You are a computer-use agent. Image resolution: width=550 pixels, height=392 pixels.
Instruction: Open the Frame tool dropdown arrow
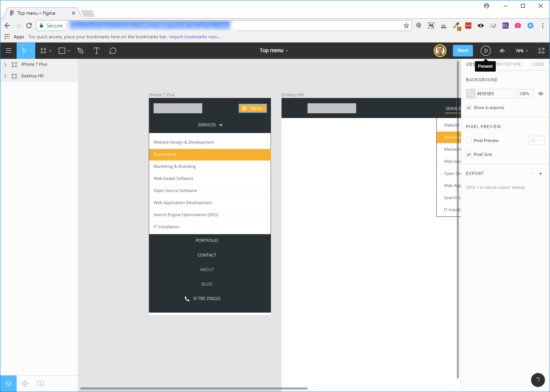point(50,51)
